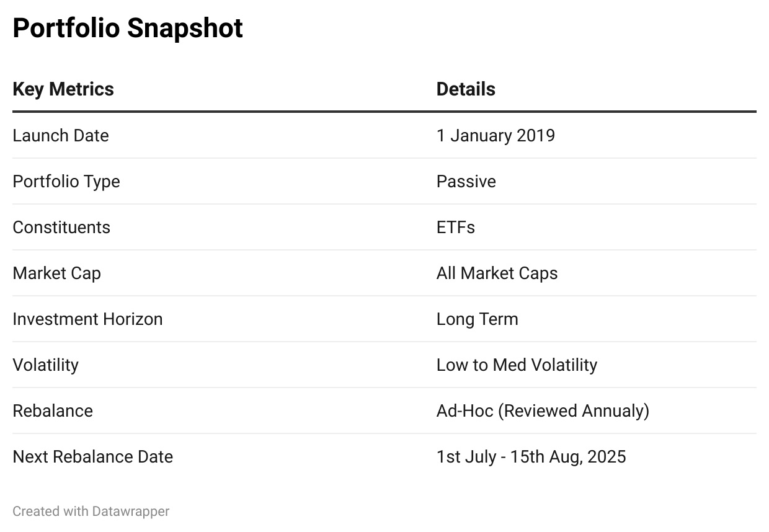The height and width of the screenshot is (532, 769).
Task: Select the Key Metrics column header
Action: click(x=63, y=89)
